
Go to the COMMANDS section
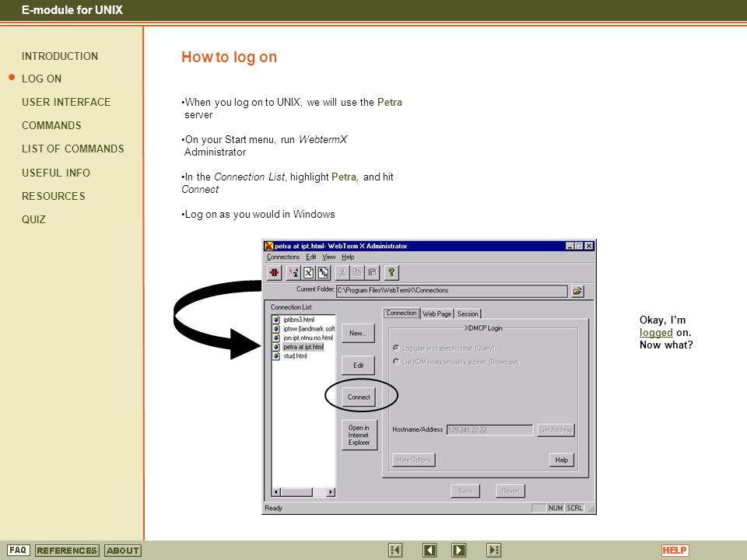[51, 125]
